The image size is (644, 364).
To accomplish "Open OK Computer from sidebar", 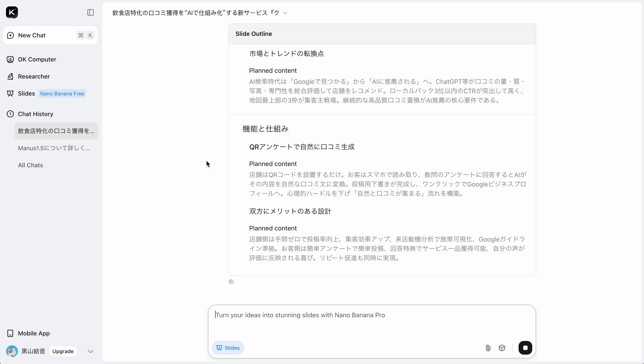I will point(37,59).
